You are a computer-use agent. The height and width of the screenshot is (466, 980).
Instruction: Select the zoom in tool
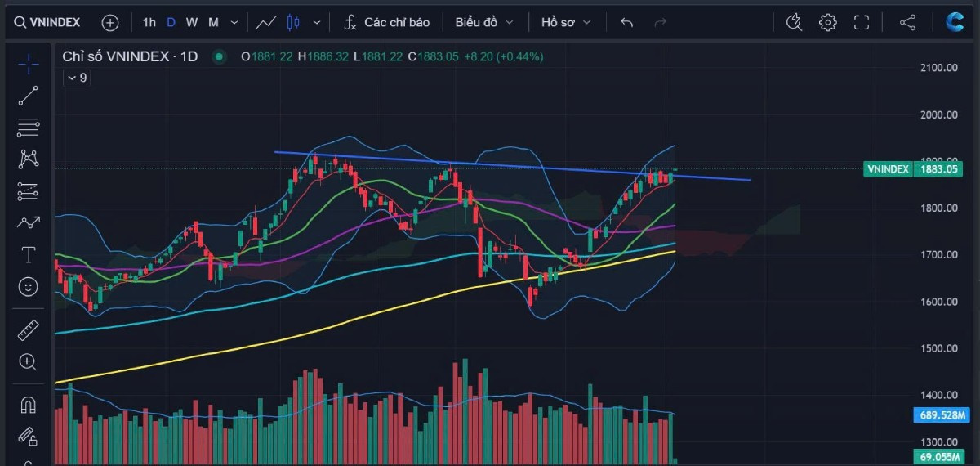coord(28,361)
